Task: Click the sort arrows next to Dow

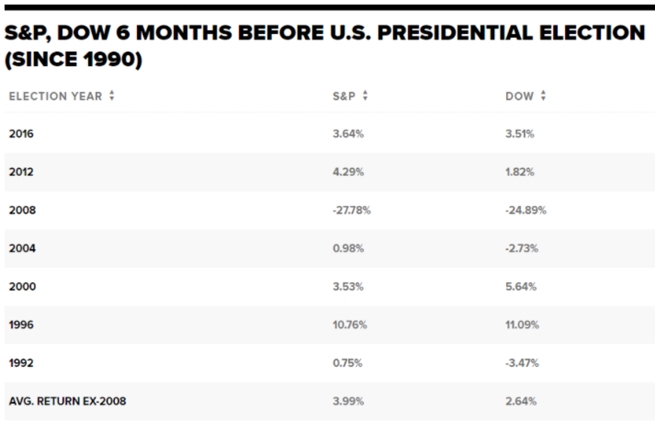Action: pyautogui.click(x=542, y=95)
